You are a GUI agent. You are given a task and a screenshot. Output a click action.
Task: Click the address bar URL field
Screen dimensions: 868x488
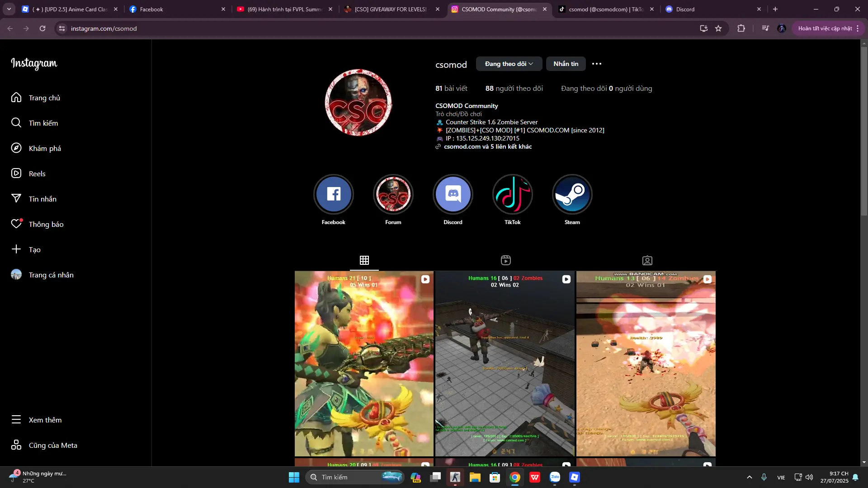pyautogui.click(x=380, y=28)
